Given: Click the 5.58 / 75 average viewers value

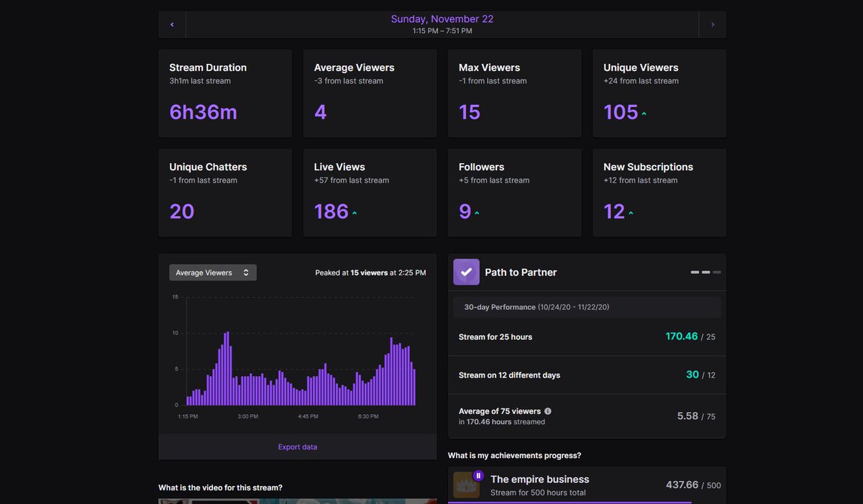Looking at the screenshot, I should [x=696, y=416].
